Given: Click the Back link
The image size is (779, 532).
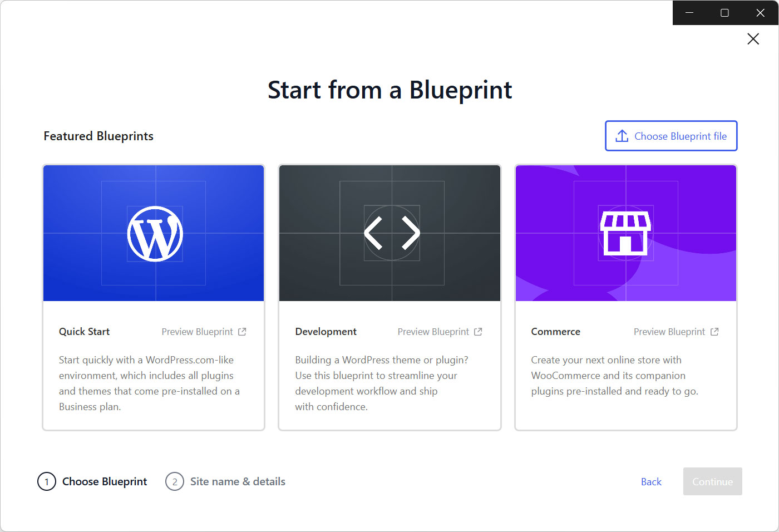Looking at the screenshot, I should click(x=651, y=481).
